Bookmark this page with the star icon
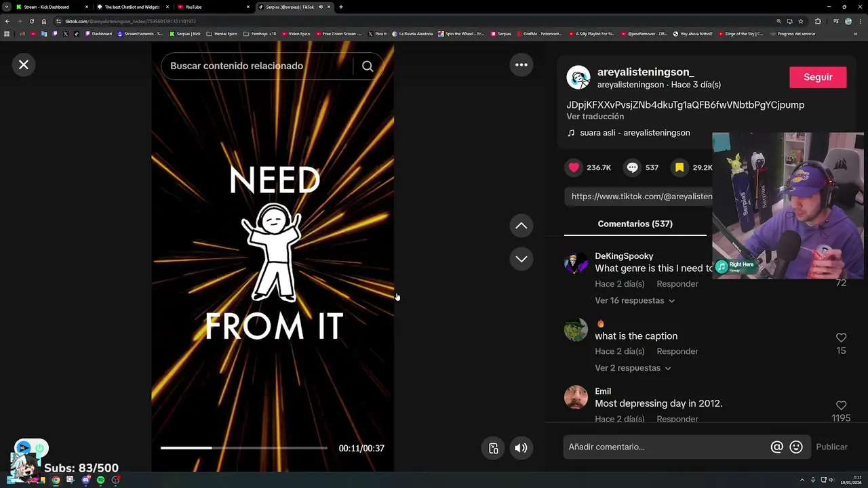The image size is (868, 488). point(801,21)
